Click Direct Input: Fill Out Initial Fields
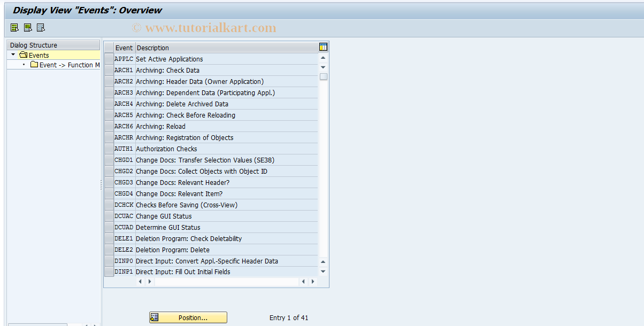 coord(183,271)
